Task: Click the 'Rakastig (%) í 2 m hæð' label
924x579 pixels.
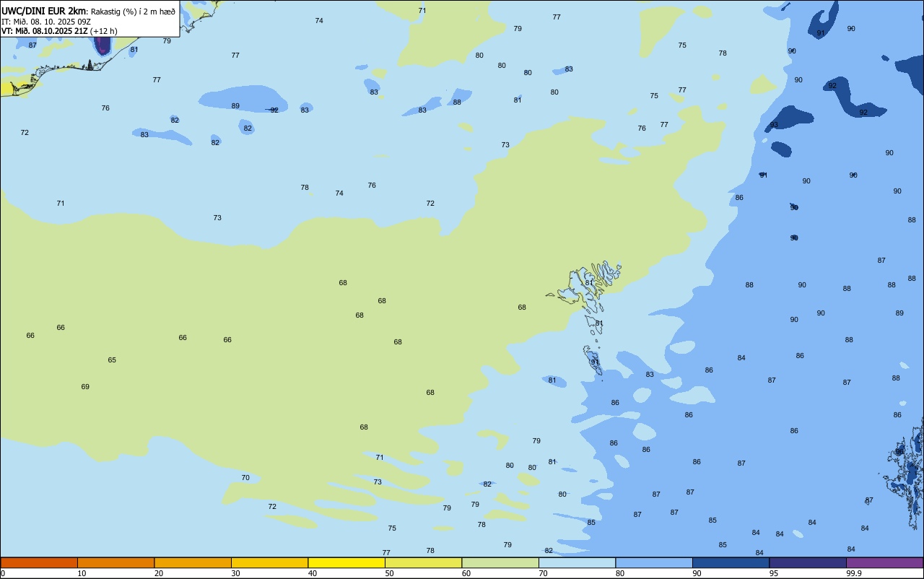Action: pyautogui.click(x=133, y=12)
